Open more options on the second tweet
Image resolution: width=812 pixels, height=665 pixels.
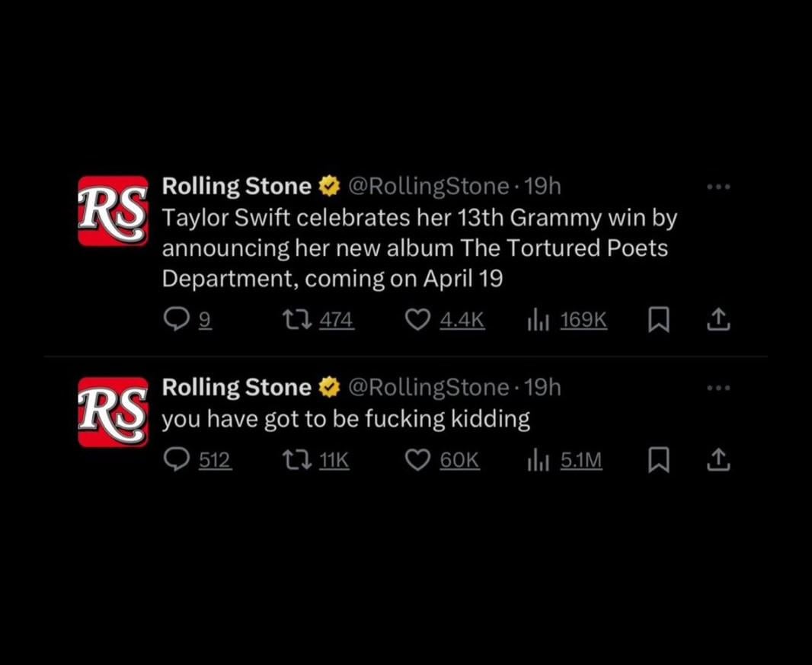[x=718, y=388]
